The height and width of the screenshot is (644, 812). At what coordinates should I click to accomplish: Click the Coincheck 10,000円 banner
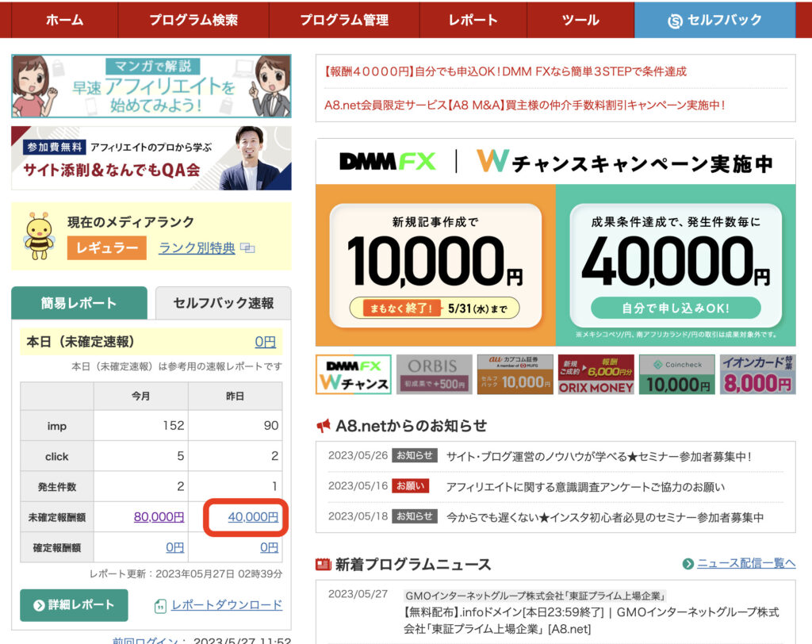(x=676, y=374)
